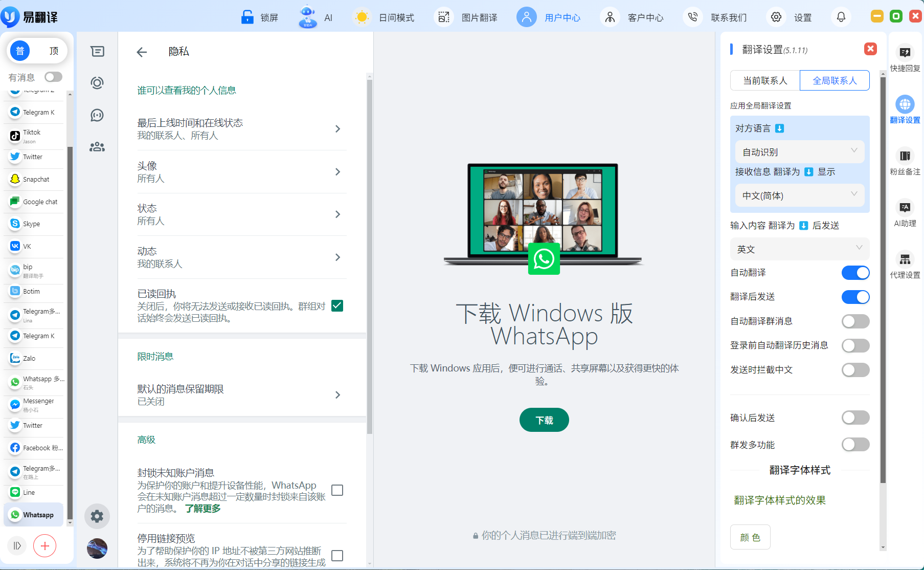924x570 pixels.
Task: Open the Zalo account entry
Action: [x=34, y=358]
